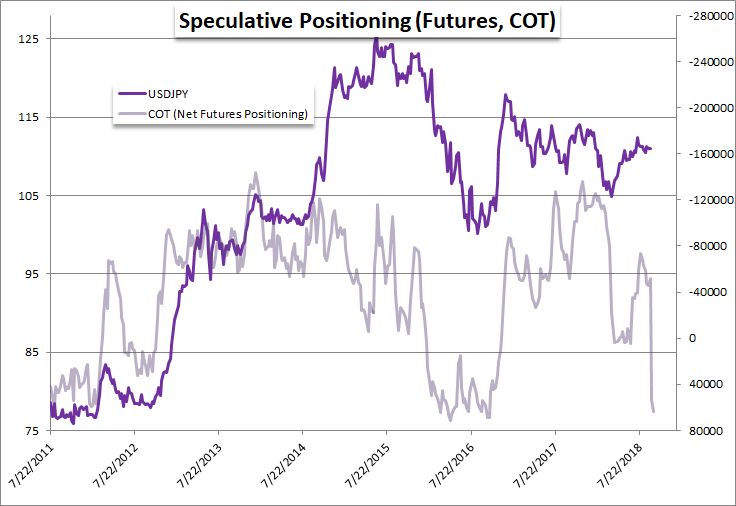
Task: Click the 125 left axis label
Action: pos(28,39)
